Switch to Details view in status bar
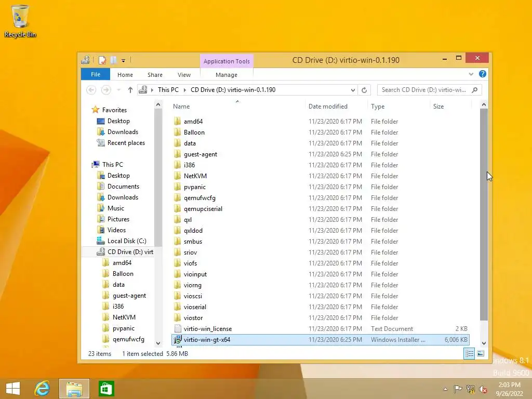The height and width of the screenshot is (399, 532). tap(469, 353)
